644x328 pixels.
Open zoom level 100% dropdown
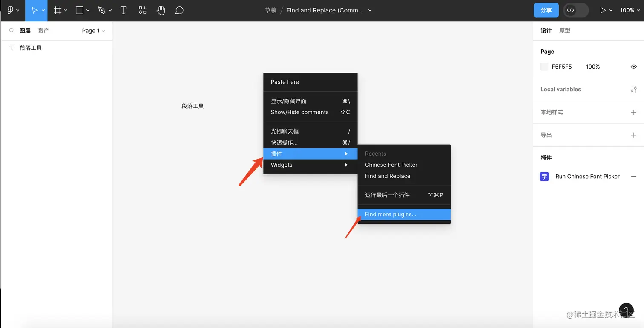tap(630, 10)
